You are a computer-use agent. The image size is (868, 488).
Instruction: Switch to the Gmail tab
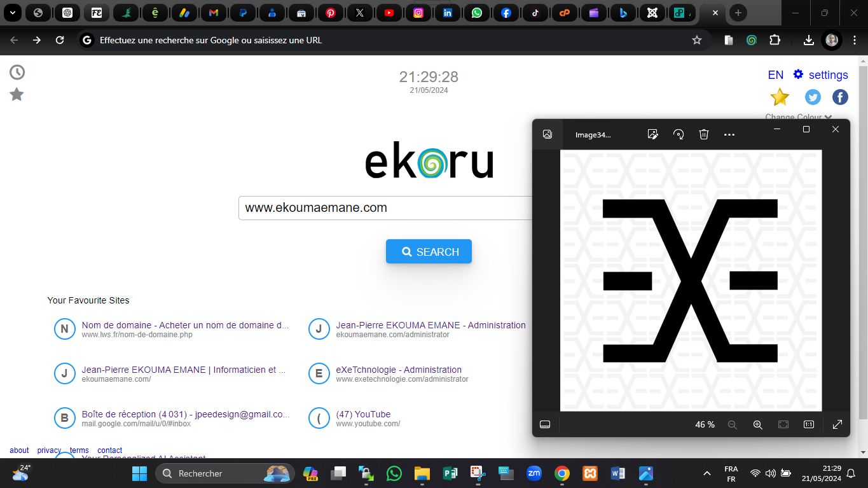tap(214, 13)
